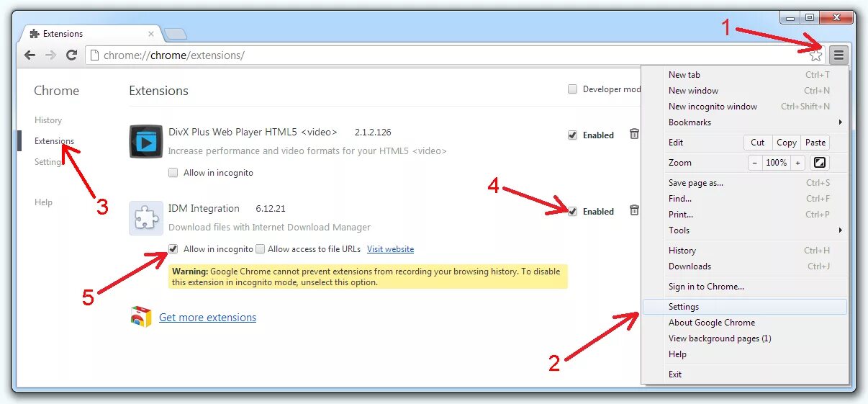This screenshot has width=868, height=404.
Task: Decrease zoom with the minus button
Action: coord(754,163)
